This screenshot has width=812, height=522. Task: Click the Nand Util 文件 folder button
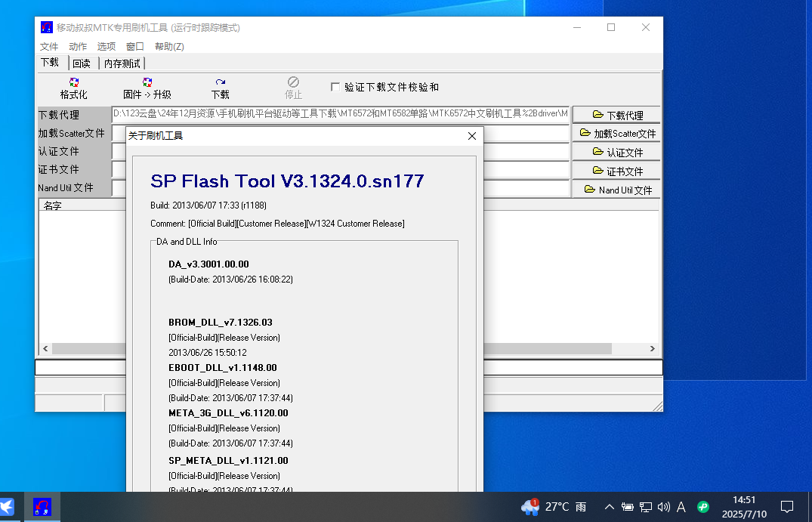(x=616, y=190)
